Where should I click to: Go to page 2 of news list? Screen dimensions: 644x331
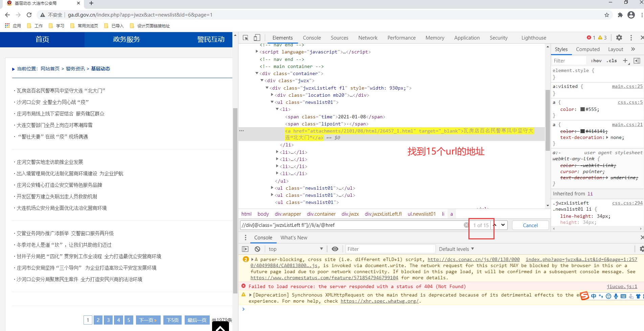(x=98, y=320)
